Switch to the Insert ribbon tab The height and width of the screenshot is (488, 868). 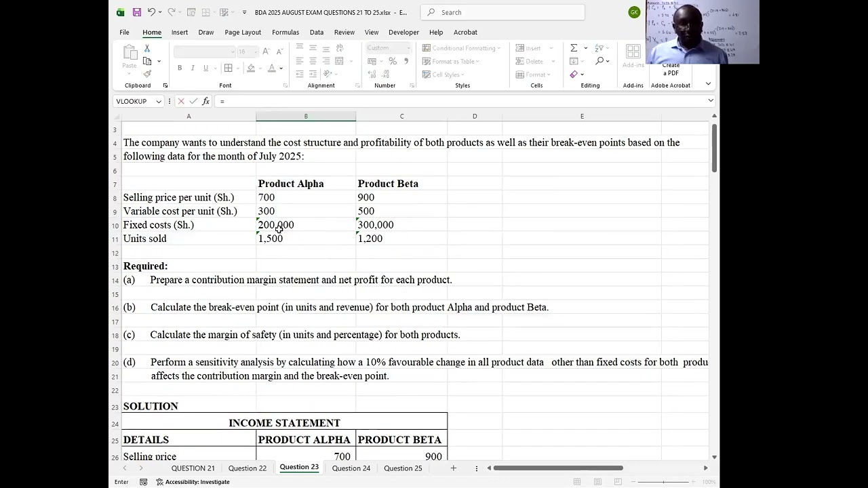pyautogui.click(x=180, y=32)
